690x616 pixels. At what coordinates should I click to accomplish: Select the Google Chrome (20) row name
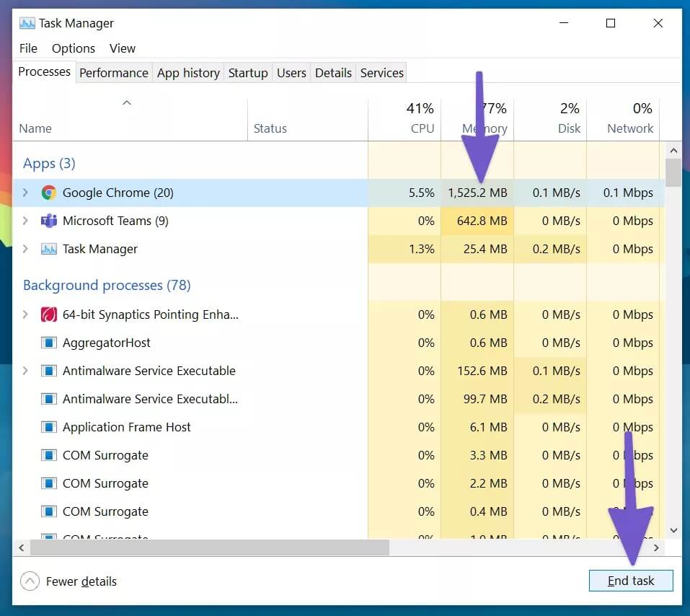[x=118, y=193]
